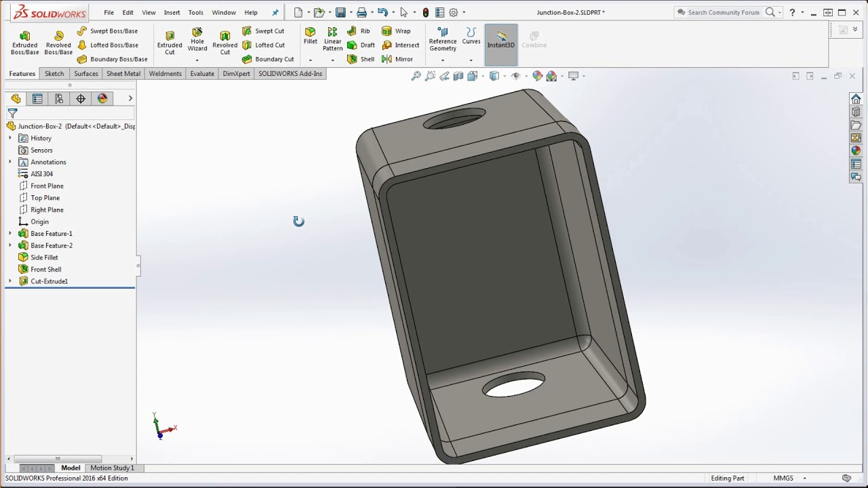868x488 pixels.
Task: Select the Linear Pattern tool
Action: coord(332,39)
